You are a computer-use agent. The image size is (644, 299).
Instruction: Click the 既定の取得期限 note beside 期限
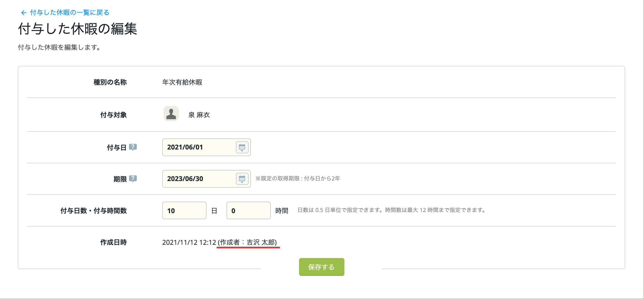298,179
